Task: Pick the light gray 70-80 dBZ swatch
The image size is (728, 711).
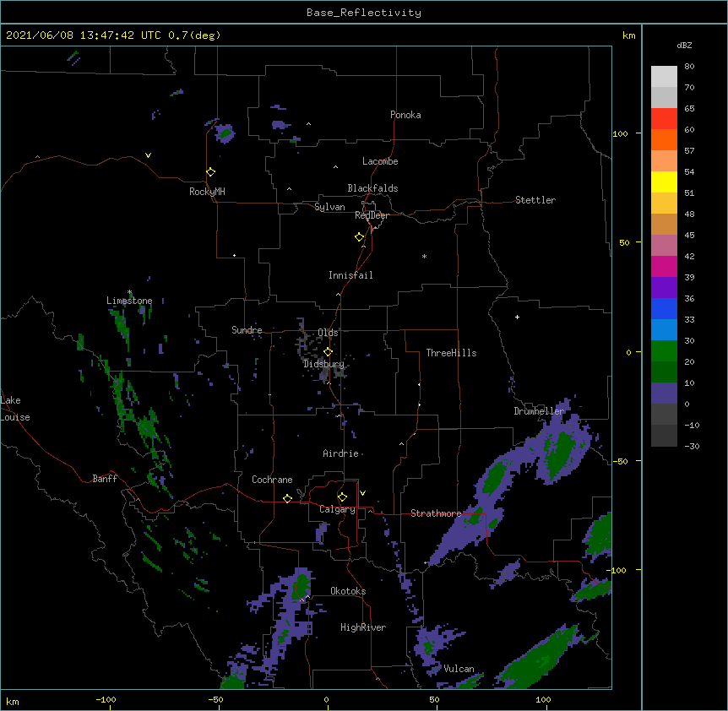Action: (664, 77)
